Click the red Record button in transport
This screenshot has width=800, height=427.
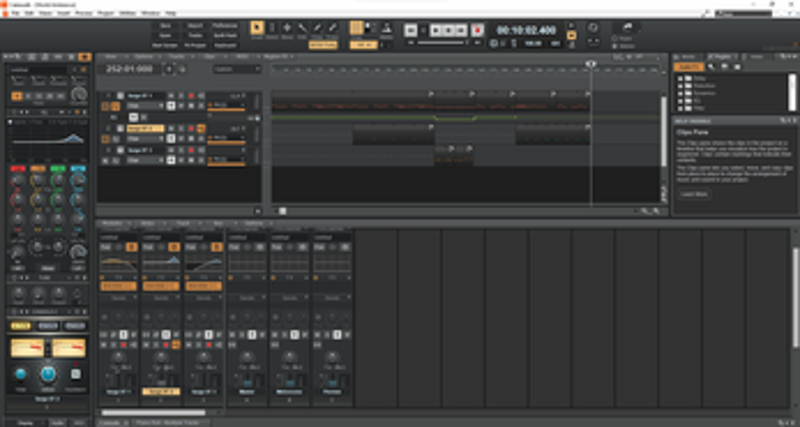coord(478,30)
